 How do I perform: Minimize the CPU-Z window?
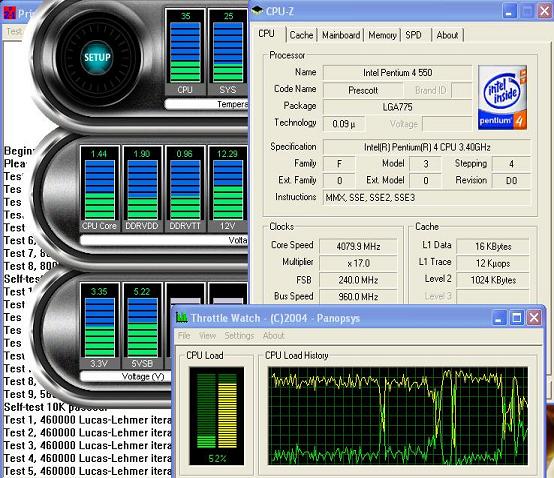[x=509, y=12]
